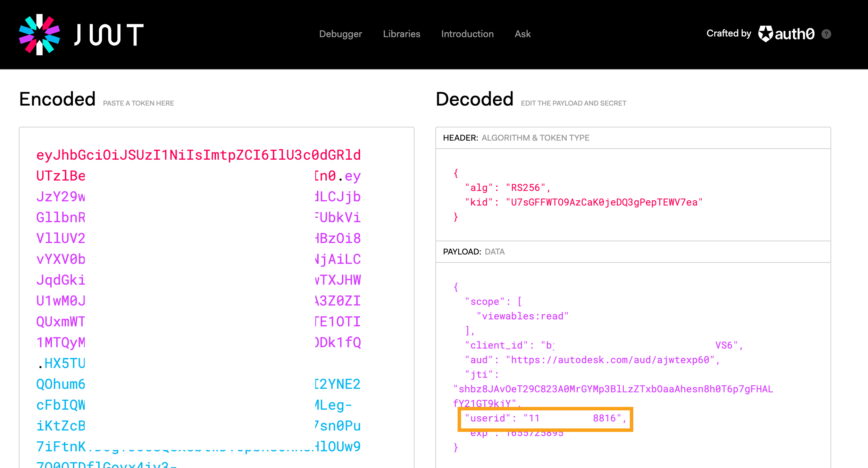
Task: Click the "alg": "RS256" line in header
Action: click(508, 188)
